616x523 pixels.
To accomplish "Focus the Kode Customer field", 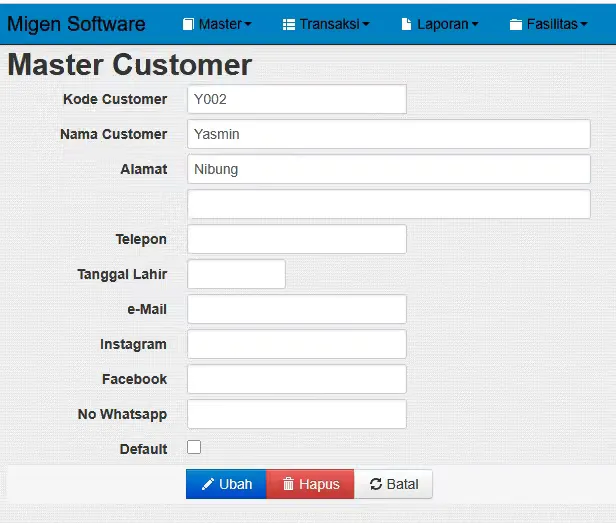I will [x=297, y=99].
